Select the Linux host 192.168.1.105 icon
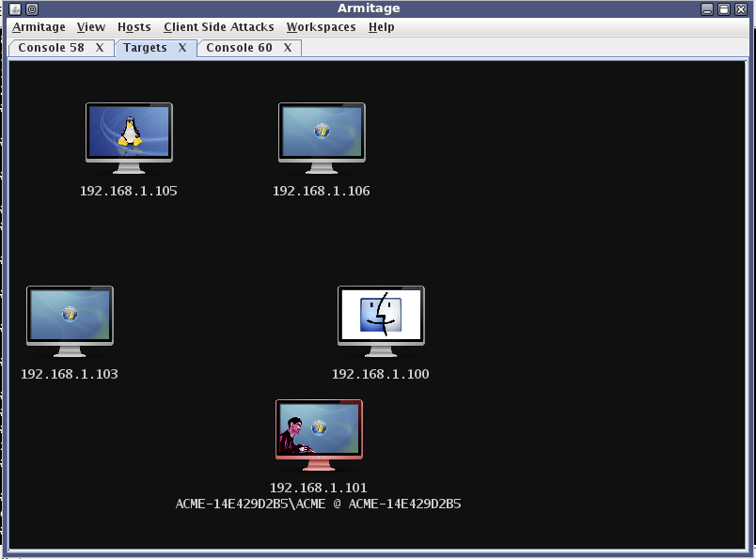The image size is (756, 559). point(129,137)
